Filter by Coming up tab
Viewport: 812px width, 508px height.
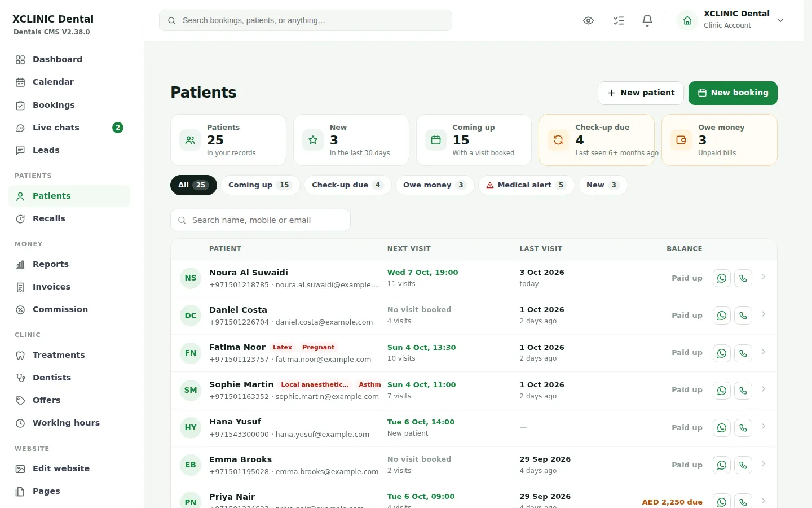coord(260,185)
